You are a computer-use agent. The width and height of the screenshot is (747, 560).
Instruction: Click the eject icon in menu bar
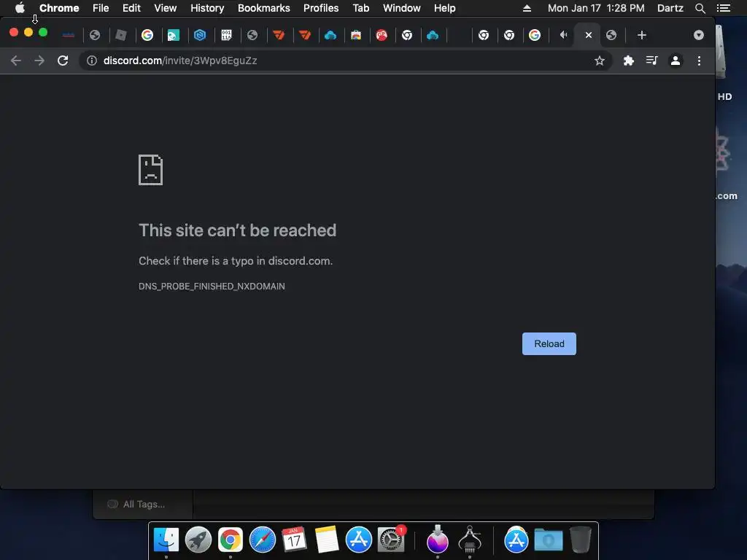click(527, 8)
